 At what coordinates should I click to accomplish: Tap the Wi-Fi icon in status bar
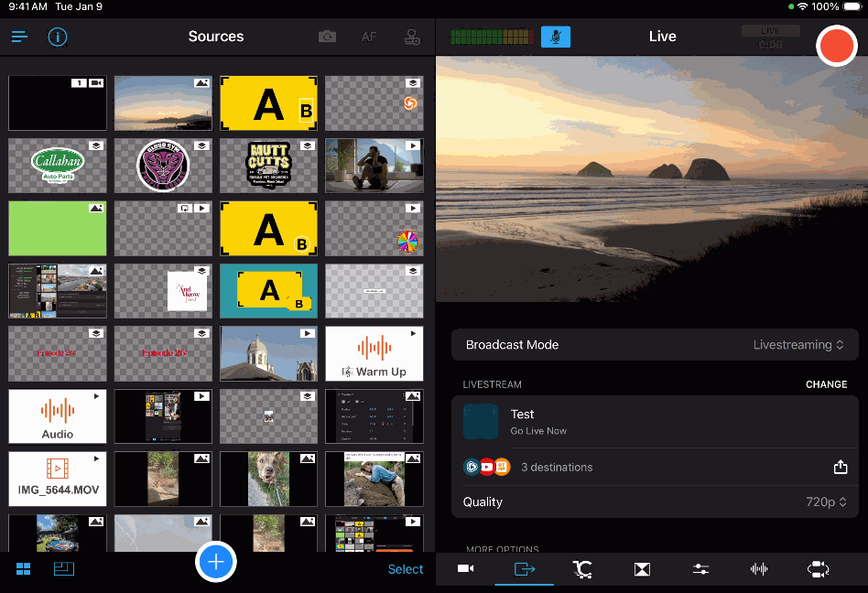tap(802, 6)
